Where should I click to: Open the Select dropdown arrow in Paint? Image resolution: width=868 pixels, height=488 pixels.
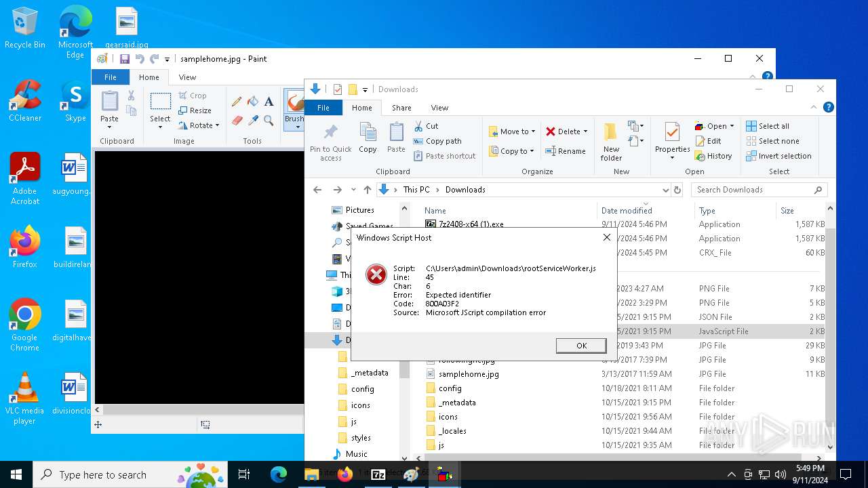[x=160, y=127]
